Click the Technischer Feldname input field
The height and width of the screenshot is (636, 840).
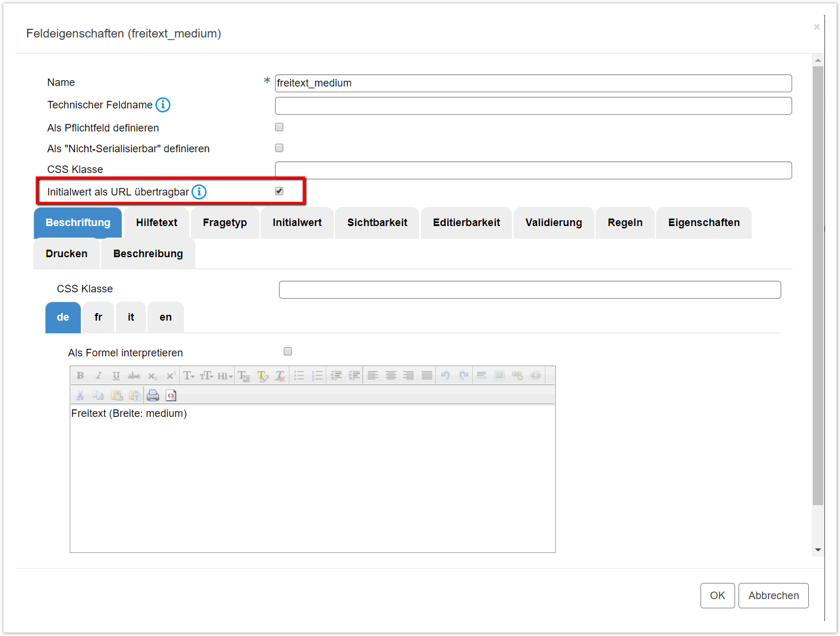(x=533, y=106)
